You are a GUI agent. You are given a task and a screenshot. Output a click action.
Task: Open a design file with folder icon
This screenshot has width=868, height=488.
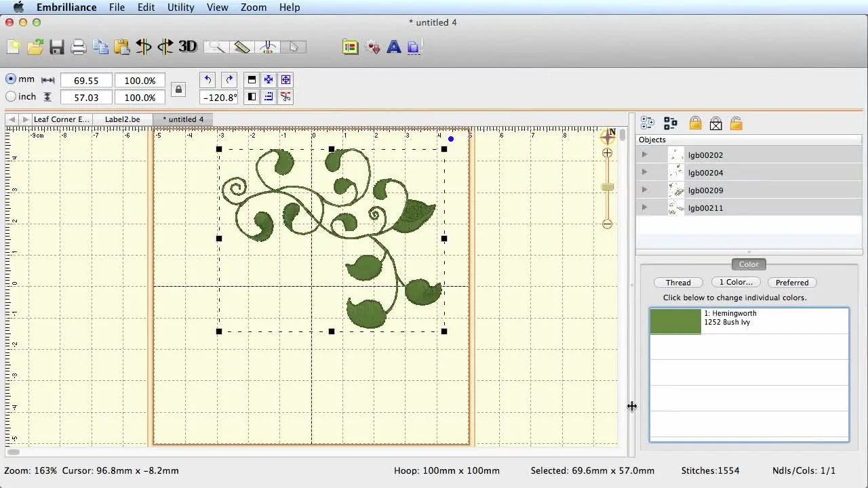[x=35, y=47]
